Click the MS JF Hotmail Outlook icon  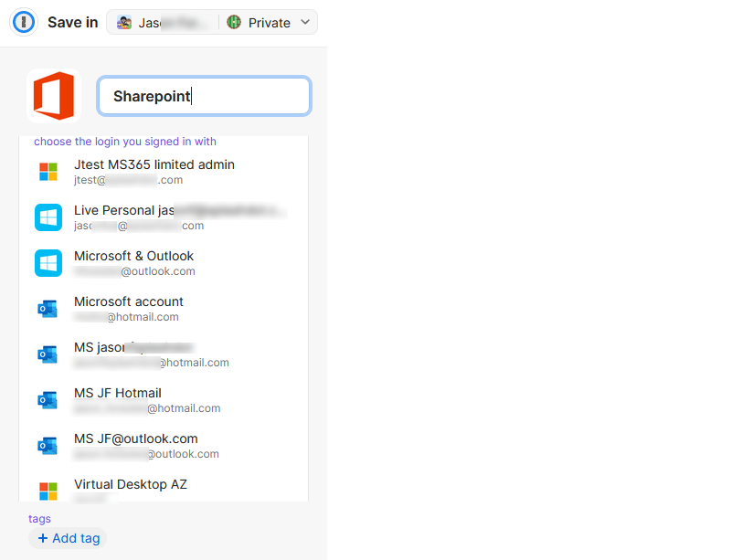(48, 400)
